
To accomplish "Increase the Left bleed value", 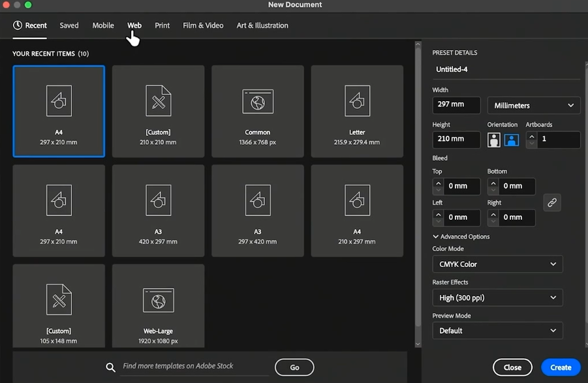I will point(438,215).
